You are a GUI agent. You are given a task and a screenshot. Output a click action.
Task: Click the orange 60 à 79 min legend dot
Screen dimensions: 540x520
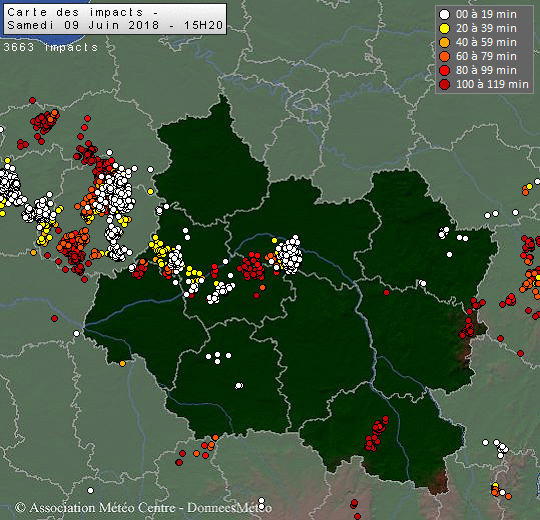(x=445, y=56)
